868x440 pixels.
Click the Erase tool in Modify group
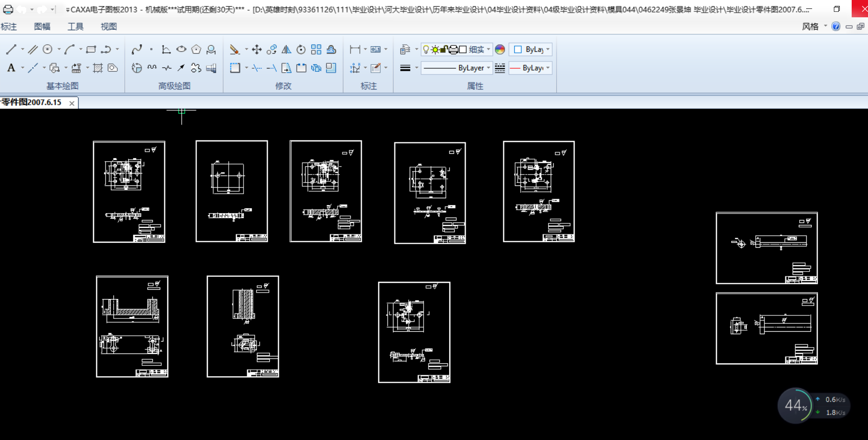[235, 49]
